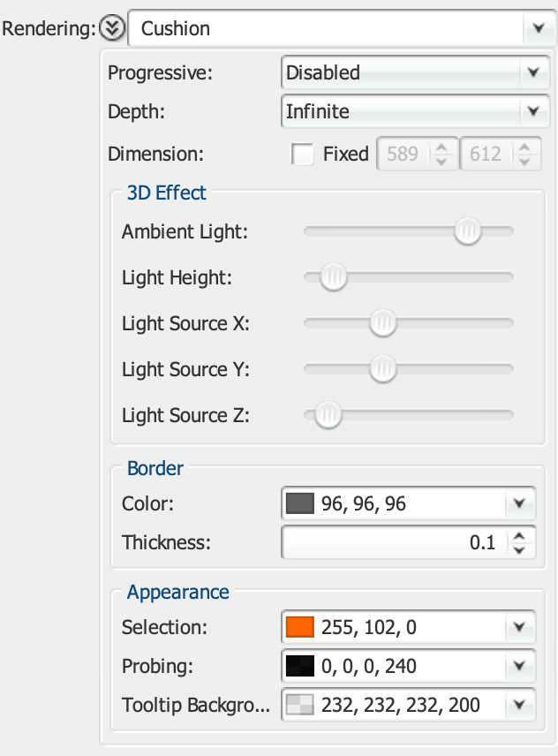
Task: Click the Border Thickness value field
Action: 393,542
